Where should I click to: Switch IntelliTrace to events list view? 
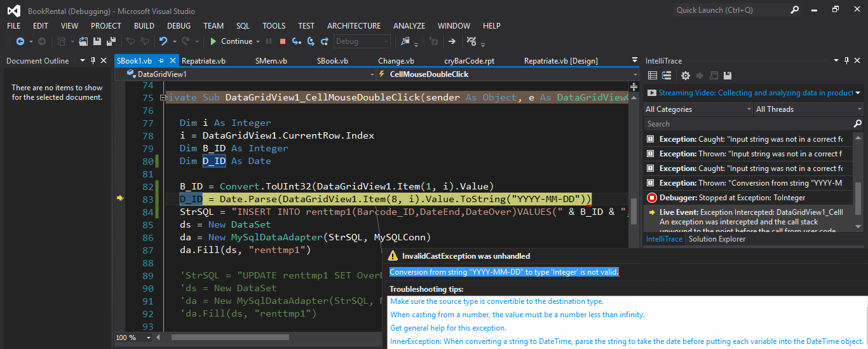point(653,76)
